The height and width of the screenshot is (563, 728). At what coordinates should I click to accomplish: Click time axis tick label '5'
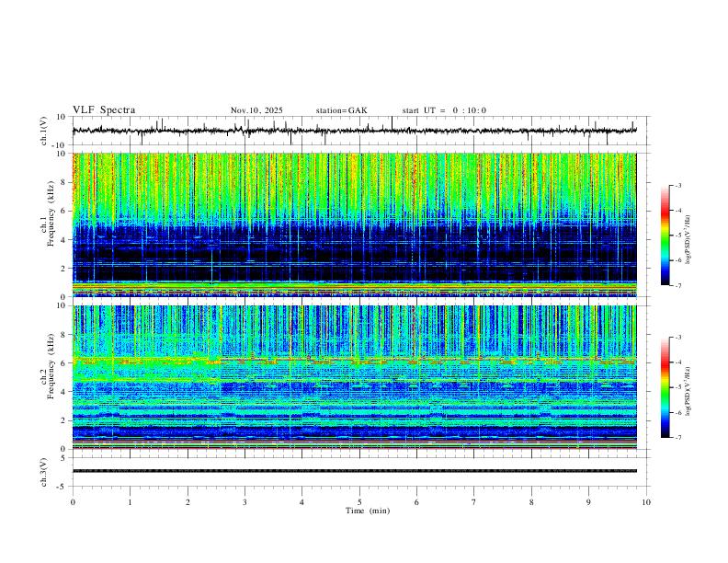click(x=359, y=502)
